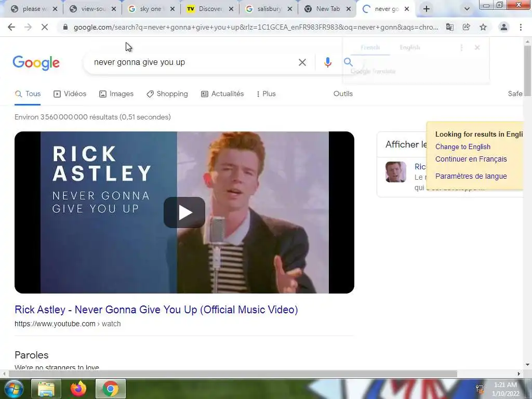
Task: Open 'Paramètres de langue' link
Action: pos(471,177)
